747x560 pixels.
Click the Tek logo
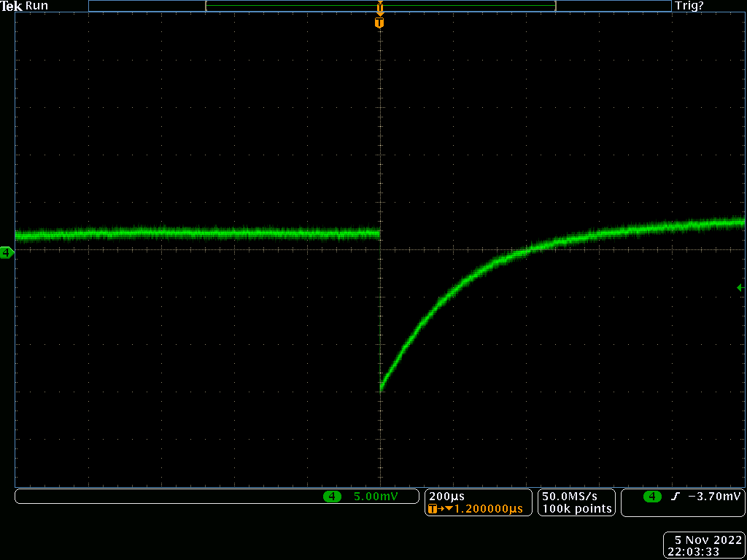click(12, 6)
